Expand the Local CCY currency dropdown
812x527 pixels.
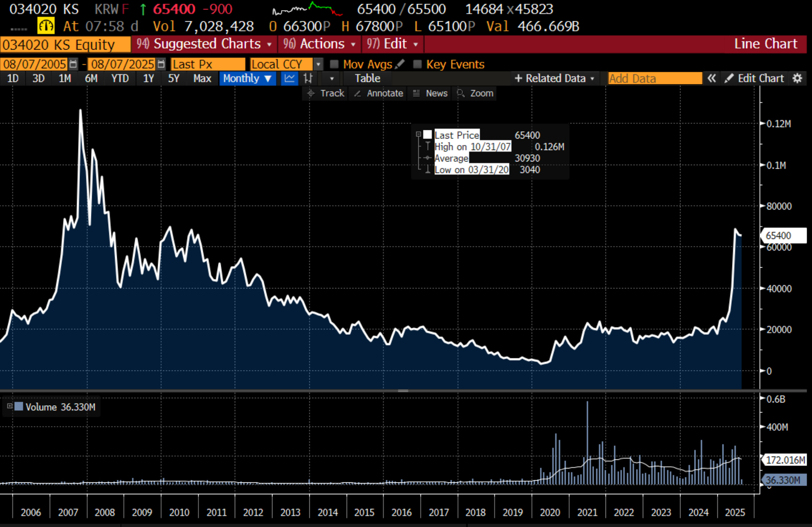pos(318,64)
